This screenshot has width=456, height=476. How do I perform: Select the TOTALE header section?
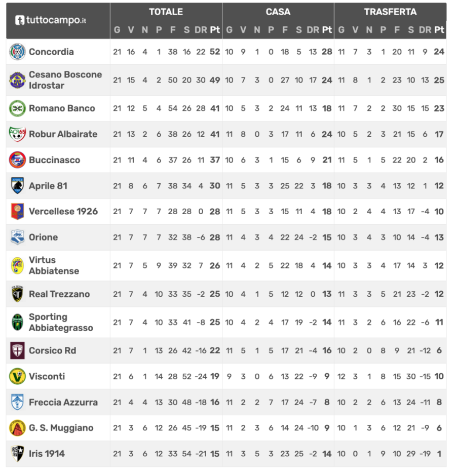point(166,12)
